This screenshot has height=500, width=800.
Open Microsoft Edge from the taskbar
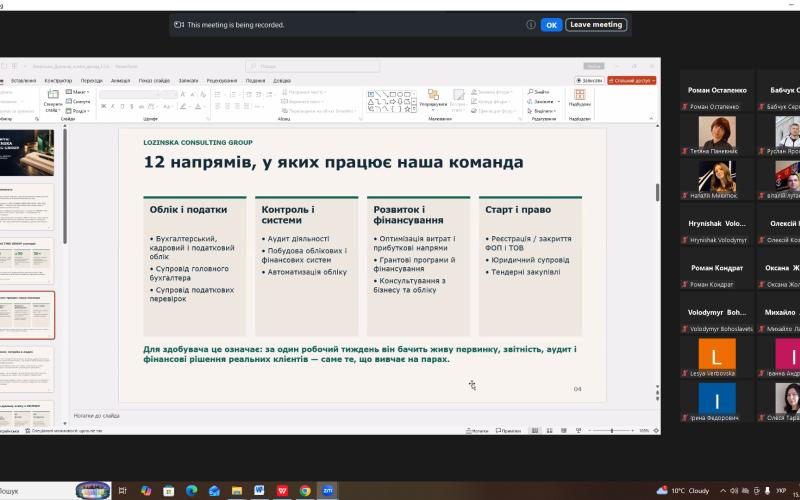click(x=192, y=491)
